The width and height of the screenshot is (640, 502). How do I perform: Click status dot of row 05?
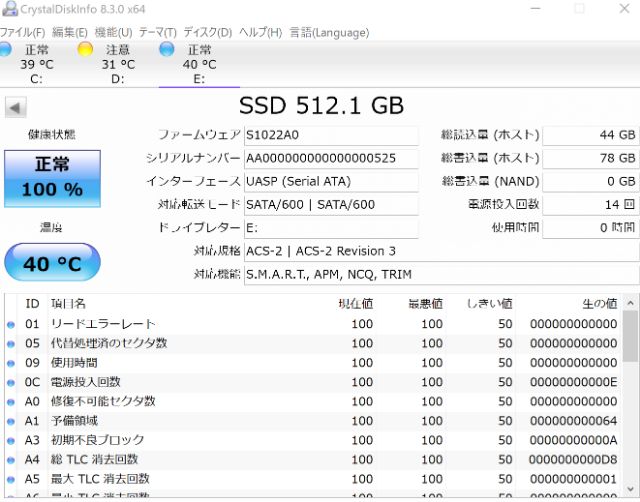(x=11, y=344)
